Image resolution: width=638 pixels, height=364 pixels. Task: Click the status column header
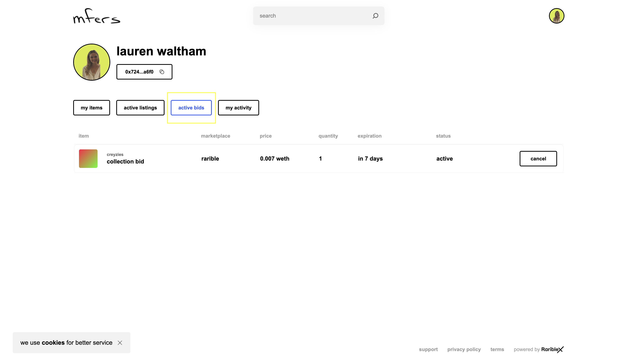(x=443, y=136)
